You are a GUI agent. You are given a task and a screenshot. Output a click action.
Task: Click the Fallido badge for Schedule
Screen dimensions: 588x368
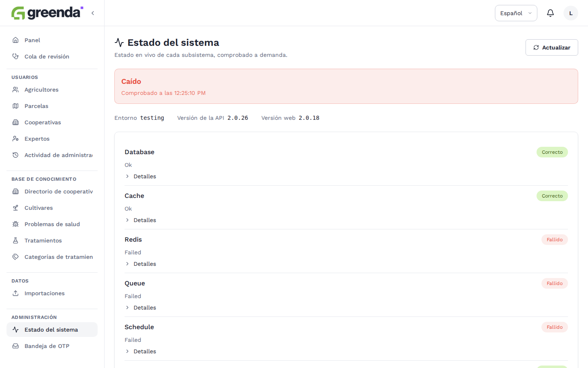coord(555,327)
